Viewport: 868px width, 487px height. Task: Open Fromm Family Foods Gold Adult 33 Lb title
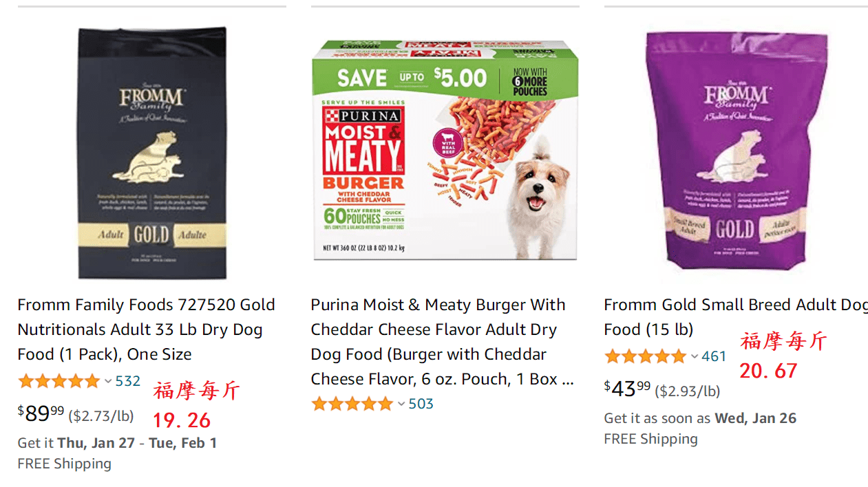point(146,329)
